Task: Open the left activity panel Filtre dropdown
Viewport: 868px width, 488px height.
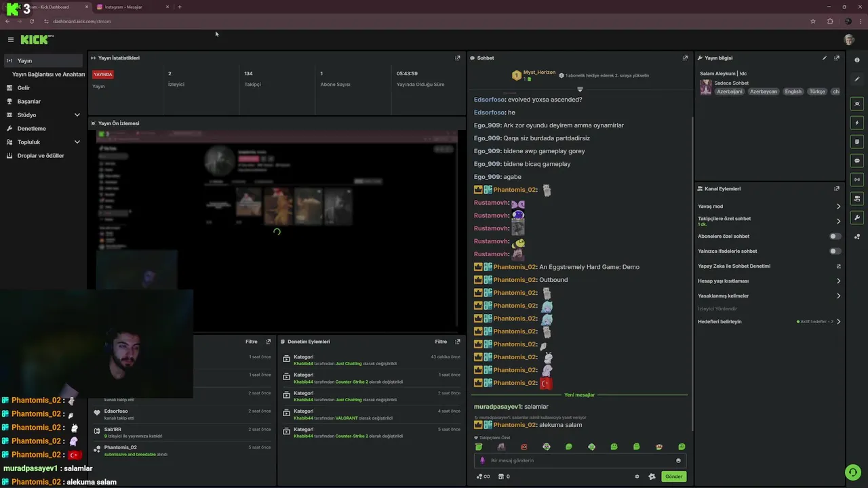Action: coord(251,342)
